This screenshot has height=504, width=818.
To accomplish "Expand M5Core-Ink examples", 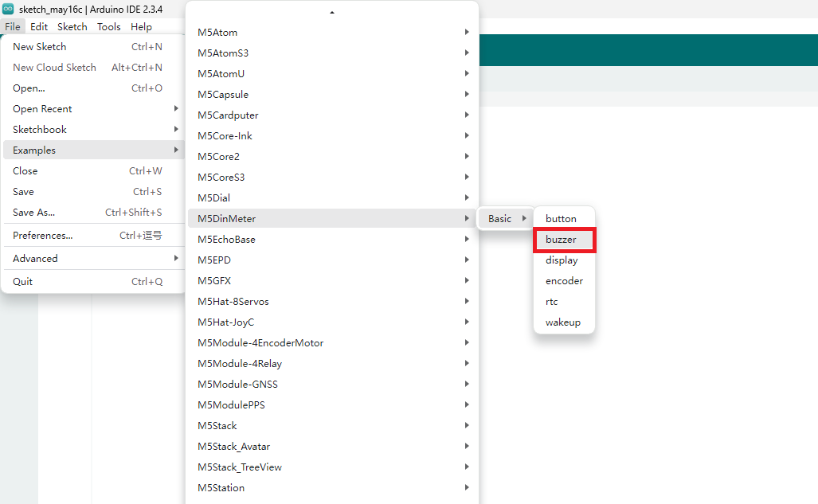I will pyautogui.click(x=332, y=135).
